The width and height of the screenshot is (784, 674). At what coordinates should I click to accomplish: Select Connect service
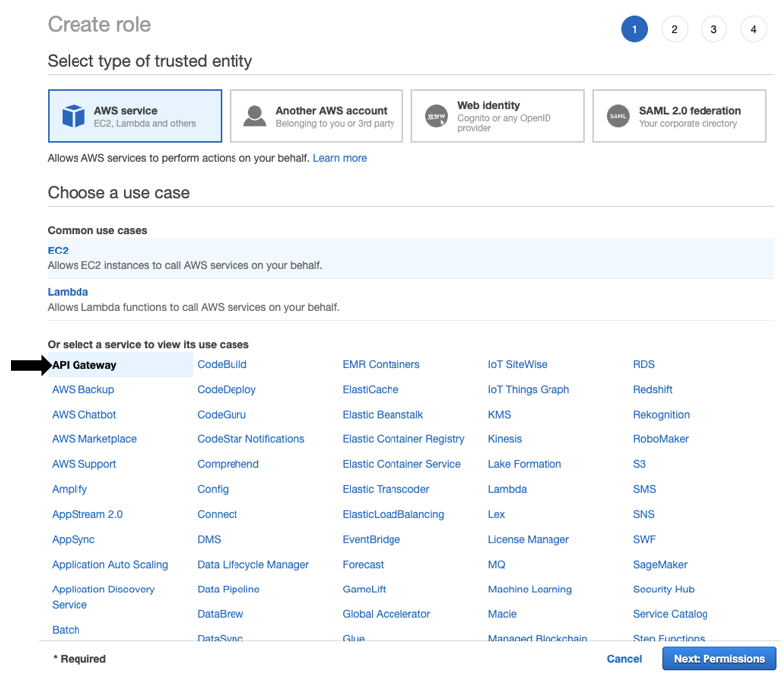pyautogui.click(x=217, y=514)
